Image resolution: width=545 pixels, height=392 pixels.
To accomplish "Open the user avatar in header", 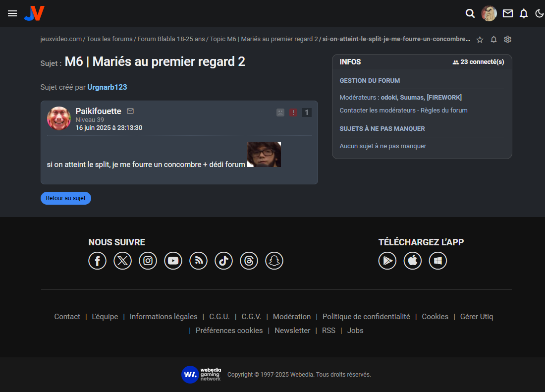I will [x=489, y=13].
